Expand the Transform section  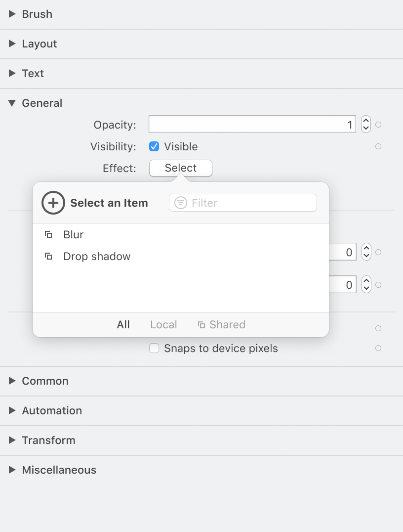pos(12,440)
